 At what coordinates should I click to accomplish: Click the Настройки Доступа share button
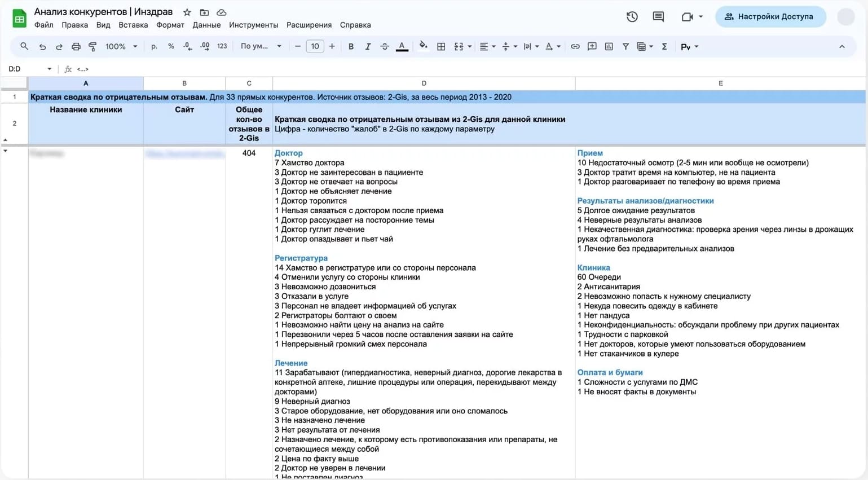pos(770,17)
